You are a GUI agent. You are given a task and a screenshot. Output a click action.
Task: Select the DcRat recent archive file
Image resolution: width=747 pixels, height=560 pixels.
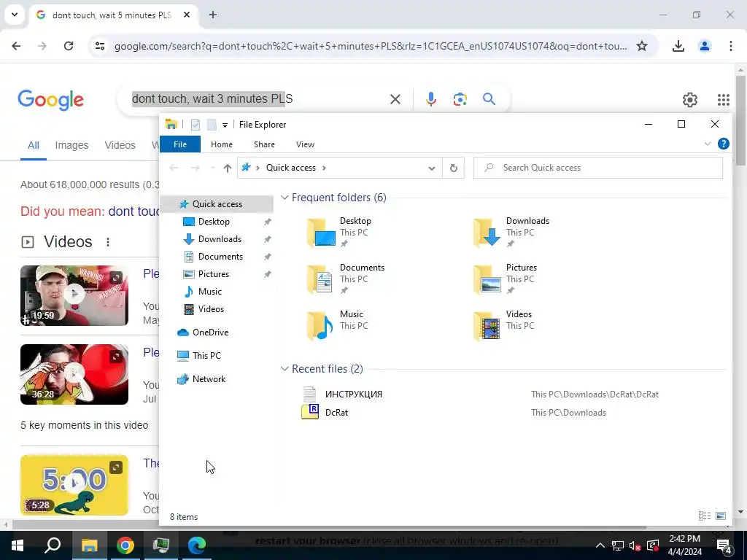click(336, 413)
